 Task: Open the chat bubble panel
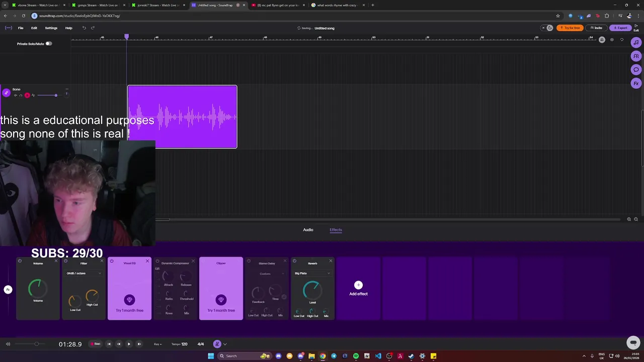(636, 70)
